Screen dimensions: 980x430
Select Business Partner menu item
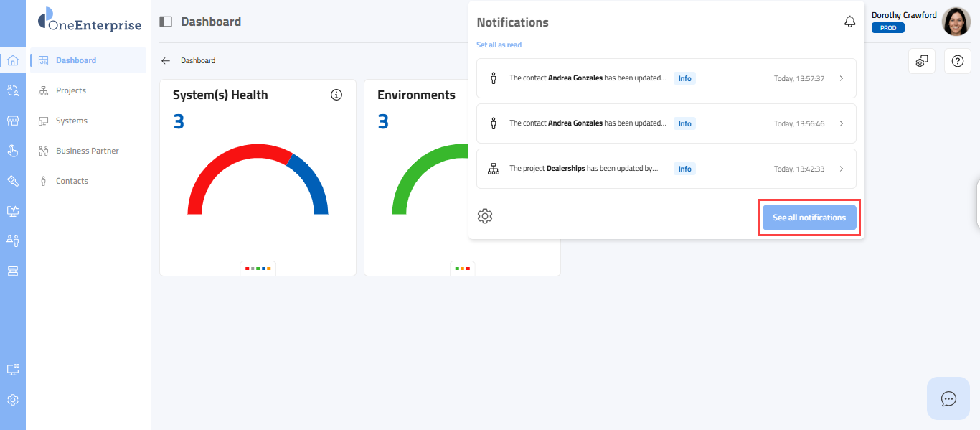[87, 151]
